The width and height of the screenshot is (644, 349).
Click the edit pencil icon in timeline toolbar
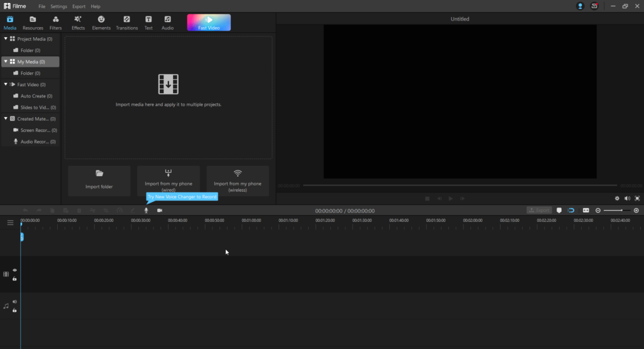tap(133, 210)
